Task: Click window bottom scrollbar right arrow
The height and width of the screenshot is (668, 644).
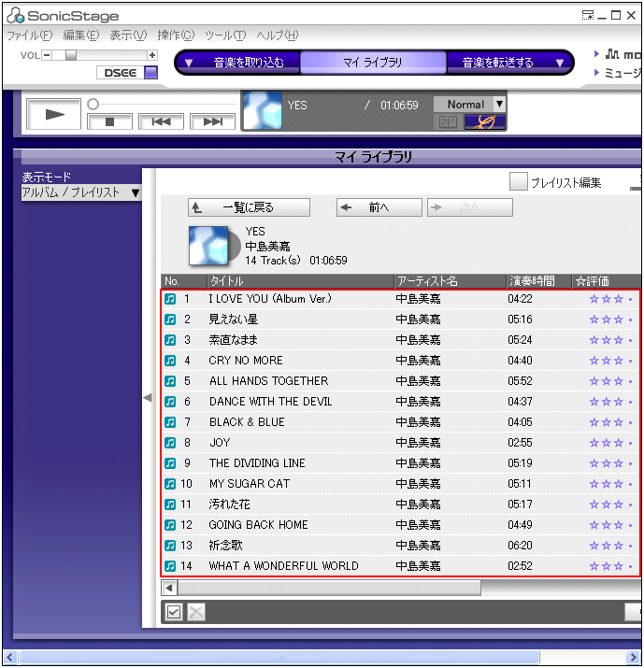Action: (x=634, y=658)
